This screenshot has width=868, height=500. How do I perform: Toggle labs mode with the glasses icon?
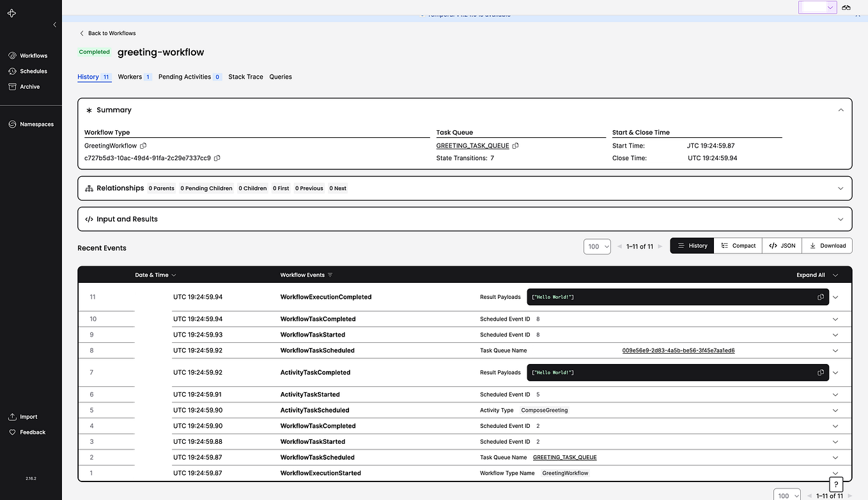coord(847,7)
